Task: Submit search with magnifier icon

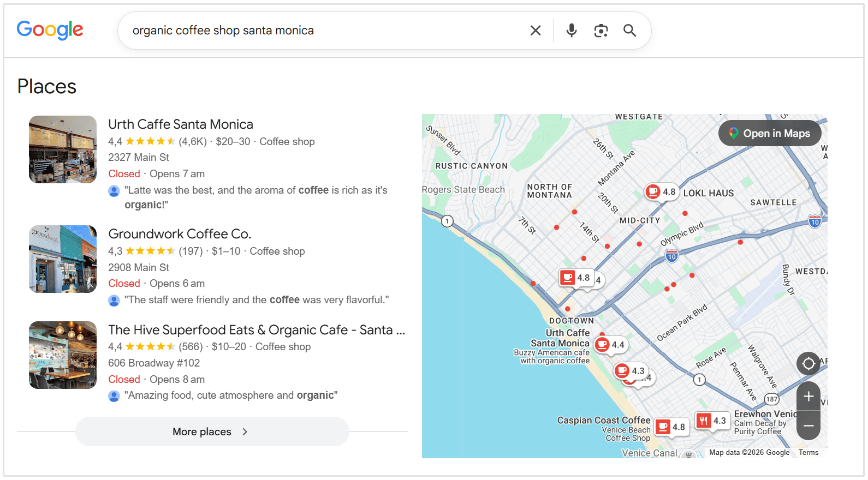Action: 630,31
